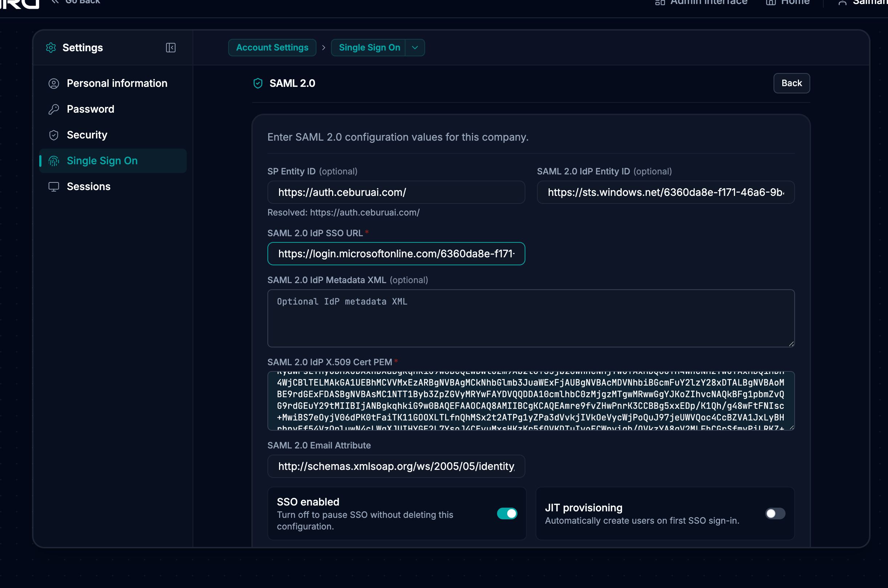Screen dimensions: 888x588
Task: Open Personal information settings
Action: [113, 83]
